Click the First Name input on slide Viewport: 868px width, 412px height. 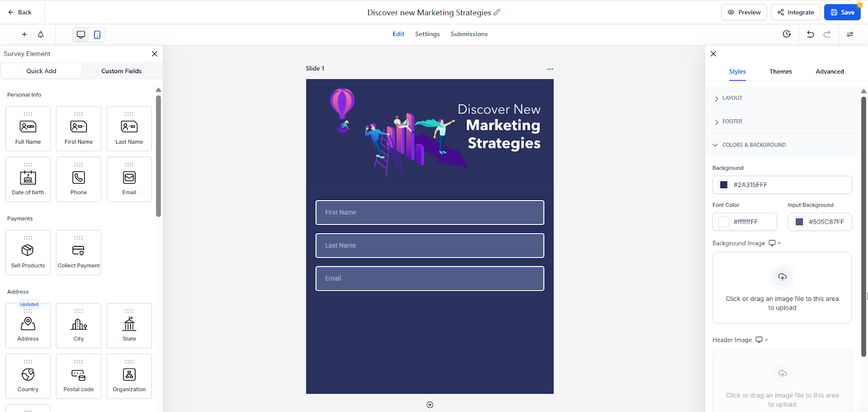click(430, 213)
